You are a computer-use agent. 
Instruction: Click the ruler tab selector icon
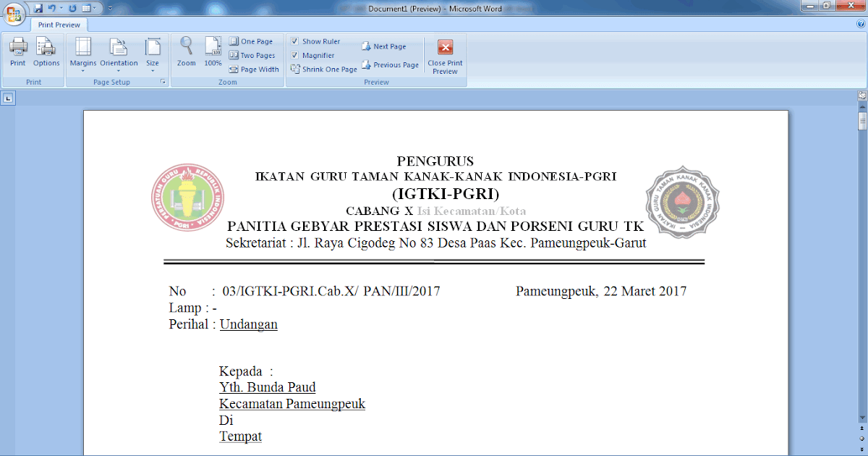click(x=7, y=98)
